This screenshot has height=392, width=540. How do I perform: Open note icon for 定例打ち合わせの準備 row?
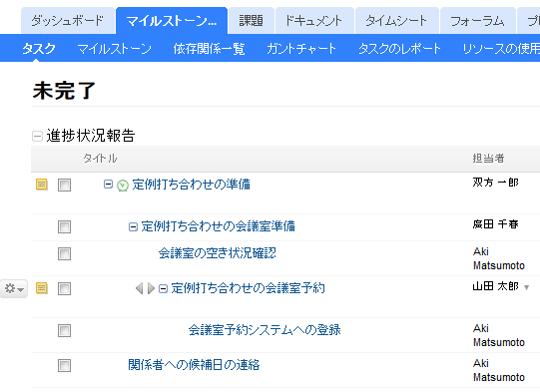tap(42, 185)
